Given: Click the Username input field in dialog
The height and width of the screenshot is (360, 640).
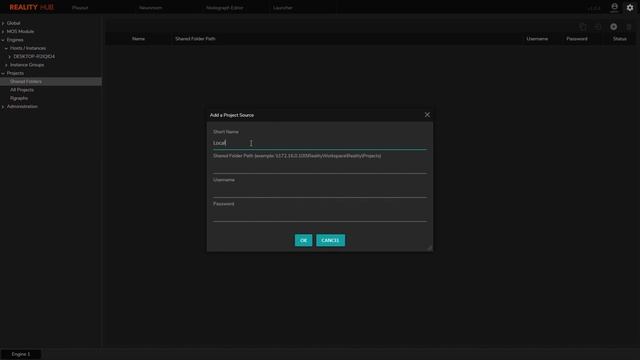Looking at the screenshot, I should (320, 191).
